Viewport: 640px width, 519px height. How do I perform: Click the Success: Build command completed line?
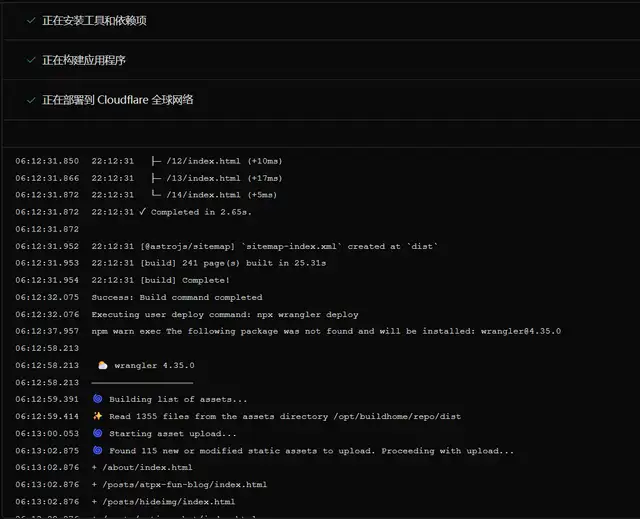tap(177, 298)
